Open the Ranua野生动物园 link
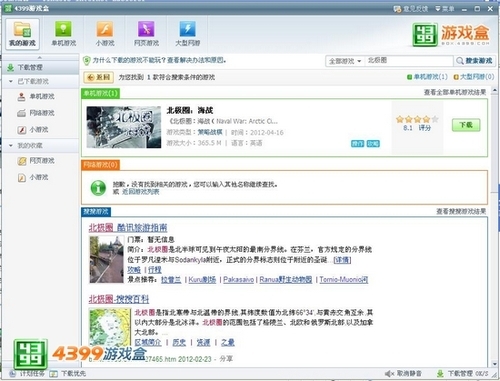The height and width of the screenshot is (381, 500). click(286, 280)
